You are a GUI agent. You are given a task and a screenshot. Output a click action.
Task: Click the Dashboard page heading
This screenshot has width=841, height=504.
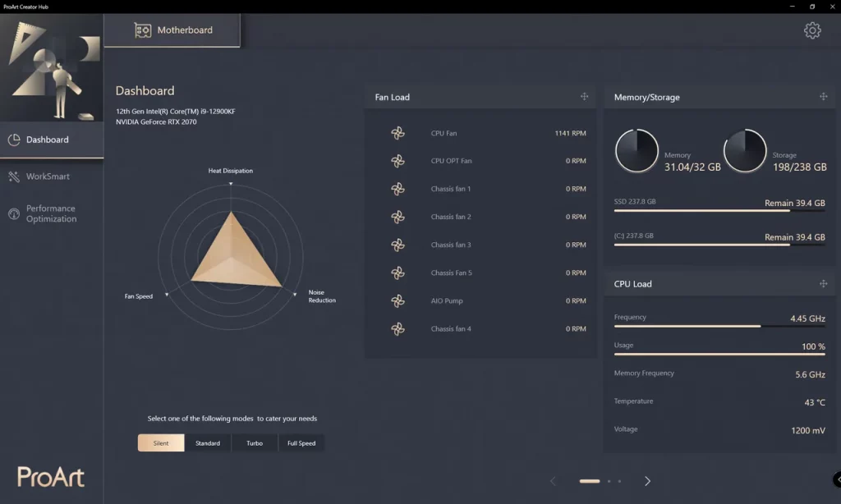[145, 90]
